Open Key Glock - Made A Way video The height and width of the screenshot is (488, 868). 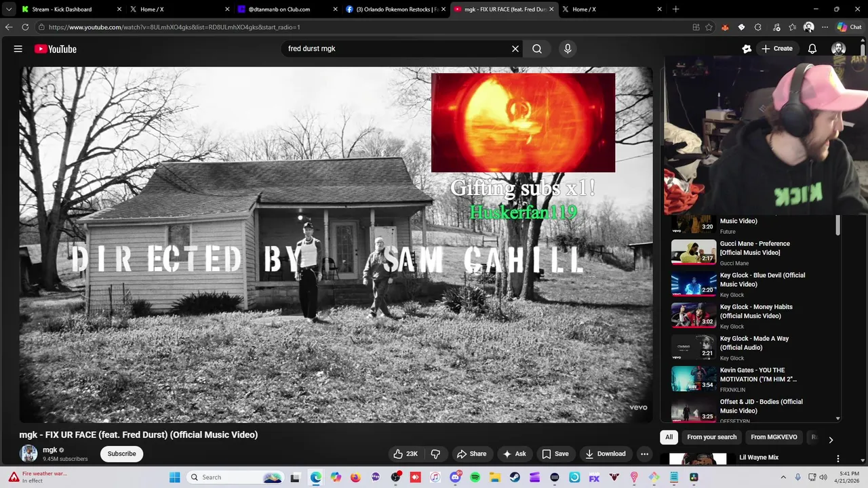click(x=694, y=347)
